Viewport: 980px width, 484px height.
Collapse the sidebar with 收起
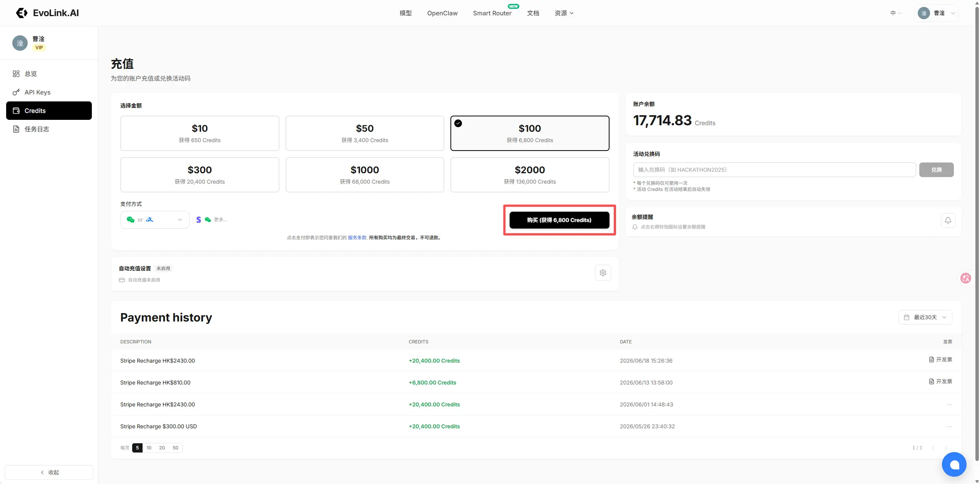[x=49, y=472]
